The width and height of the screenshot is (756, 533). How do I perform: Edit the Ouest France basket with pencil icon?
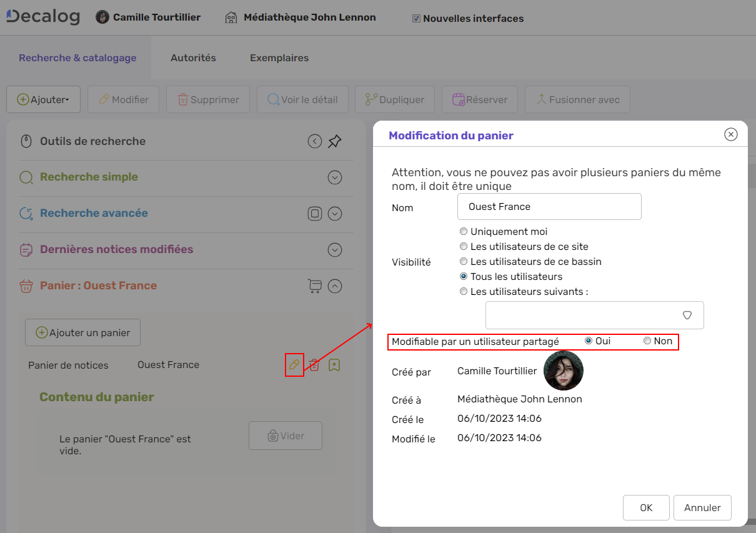(294, 365)
